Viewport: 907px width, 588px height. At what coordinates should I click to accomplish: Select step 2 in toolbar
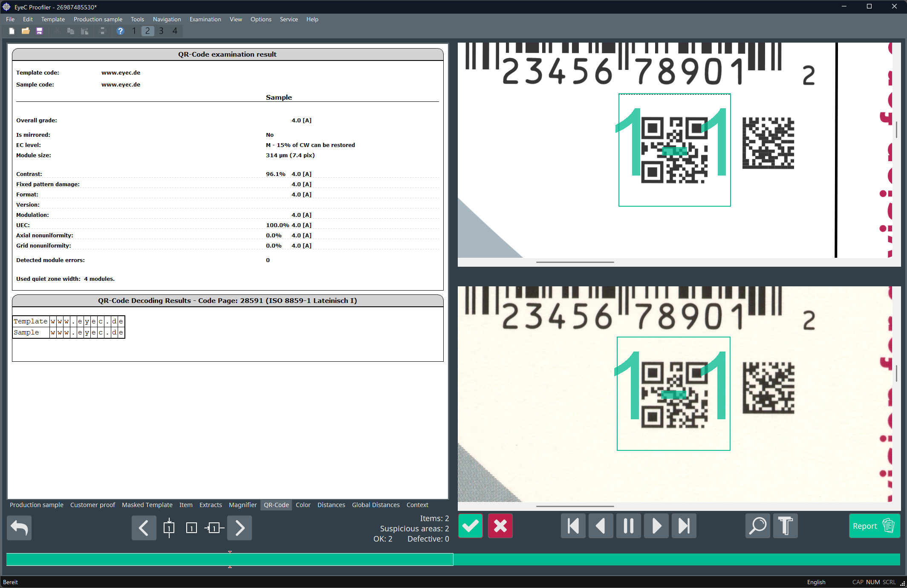click(147, 31)
